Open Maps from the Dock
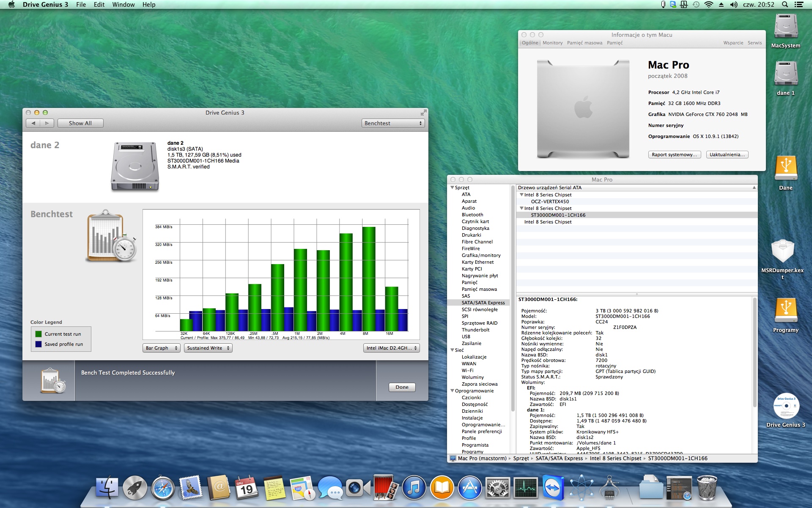 point(302,488)
